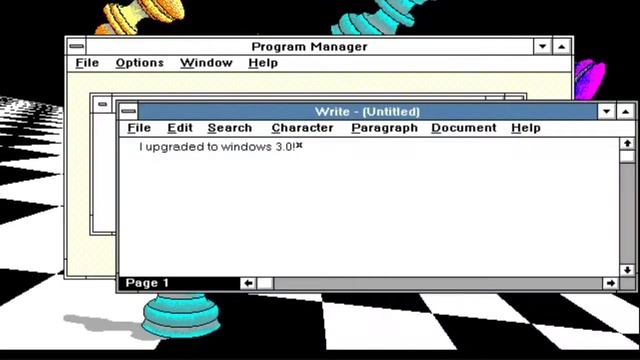This screenshot has width=640, height=360.
Task: Open the Window menu in Program Manager
Action: [x=206, y=63]
